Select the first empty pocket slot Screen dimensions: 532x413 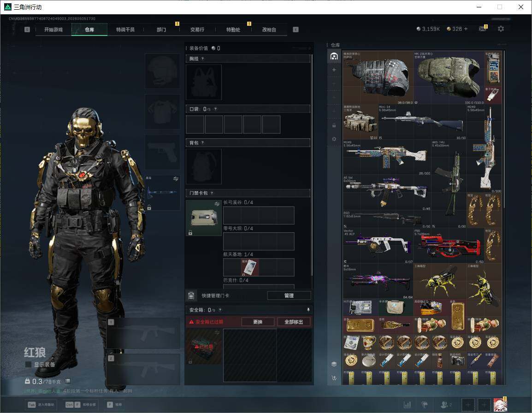[x=195, y=124]
